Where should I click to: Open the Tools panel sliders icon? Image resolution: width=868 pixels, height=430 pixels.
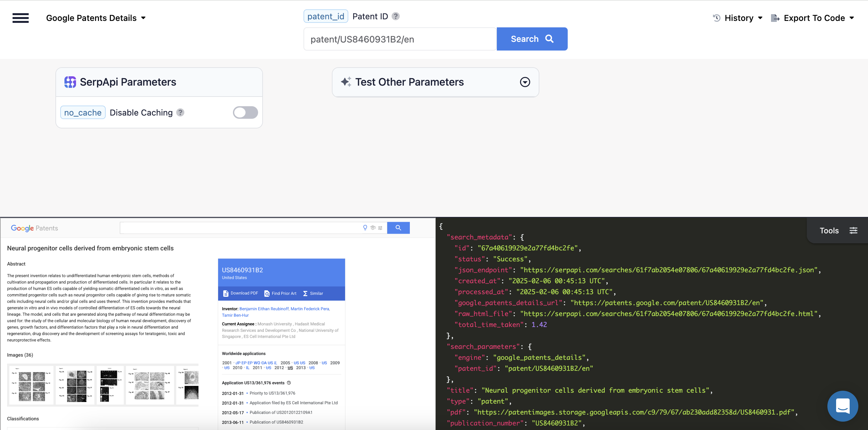854,230
